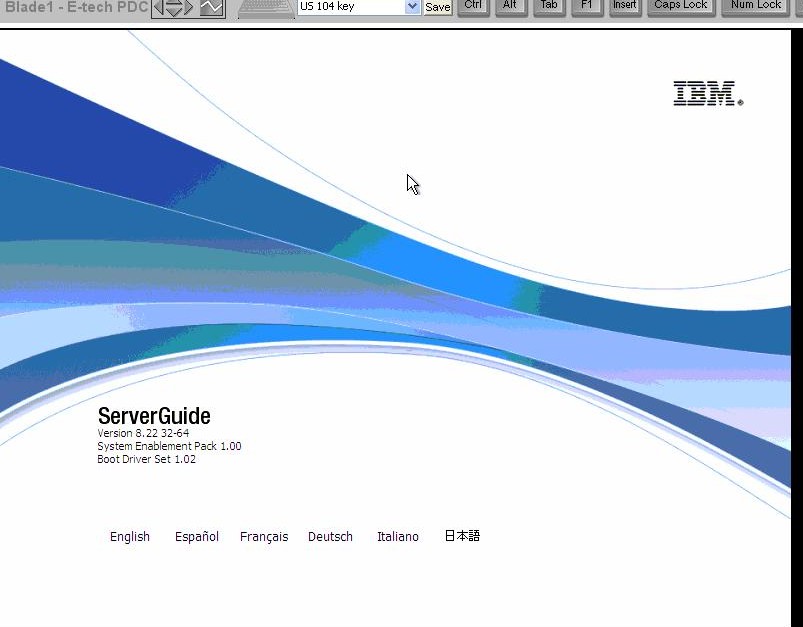The image size is (803, 627).
Task: Click the keyboard image icon in toolbar
Action: tap(266, 9)
